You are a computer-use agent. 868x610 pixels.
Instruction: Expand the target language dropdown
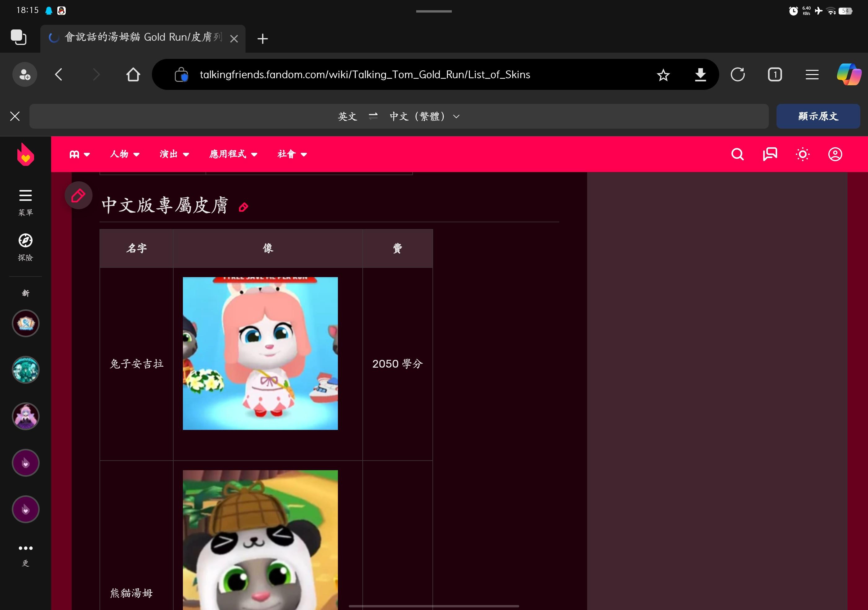[x=456, y=117]
